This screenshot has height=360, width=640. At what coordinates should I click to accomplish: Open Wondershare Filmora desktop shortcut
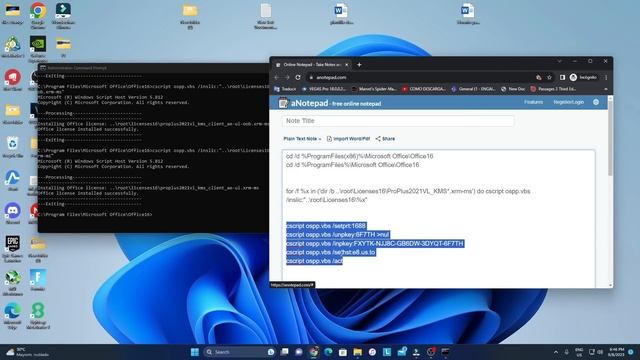[x=63, y=16]
